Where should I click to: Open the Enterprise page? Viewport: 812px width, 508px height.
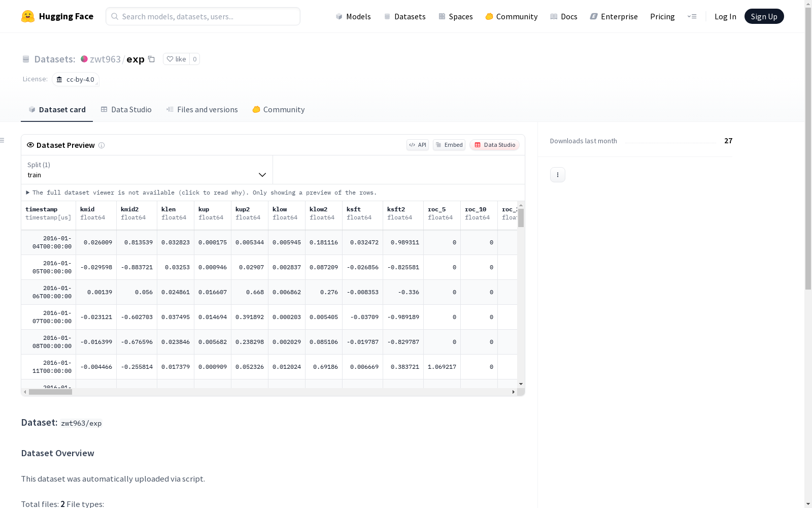[x=614, y=16]
